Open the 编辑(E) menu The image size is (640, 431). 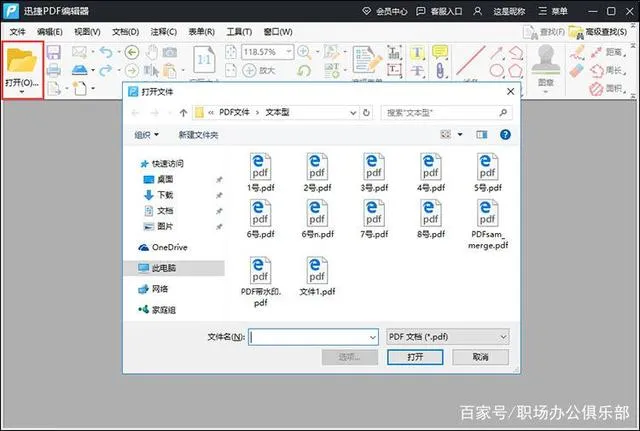click(x=49, y=32)
